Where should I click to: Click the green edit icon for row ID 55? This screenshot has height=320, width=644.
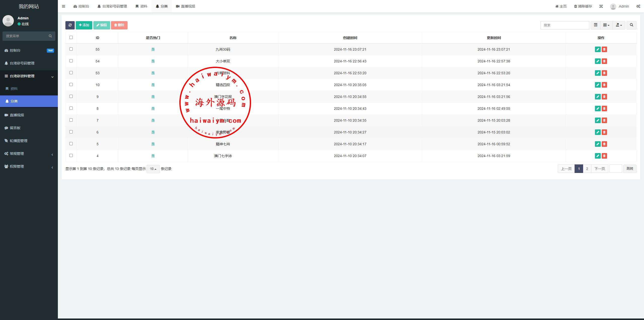click(x=598, y=49)
